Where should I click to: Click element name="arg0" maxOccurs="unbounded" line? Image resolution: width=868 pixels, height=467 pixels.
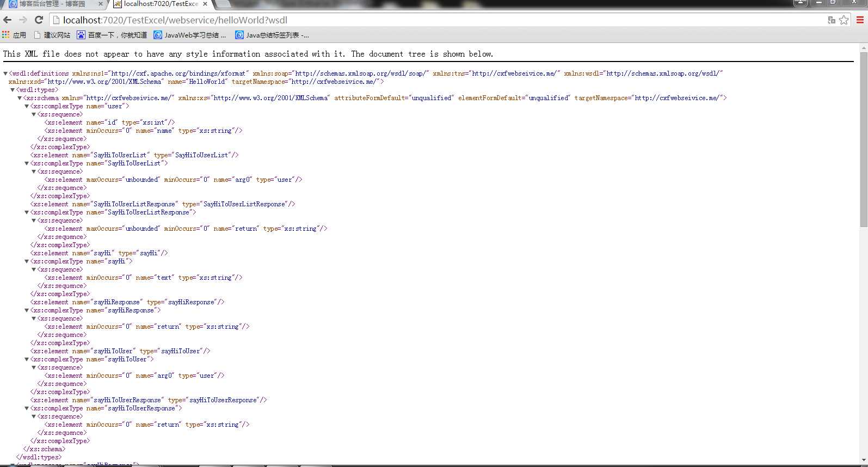coord(173,180)
